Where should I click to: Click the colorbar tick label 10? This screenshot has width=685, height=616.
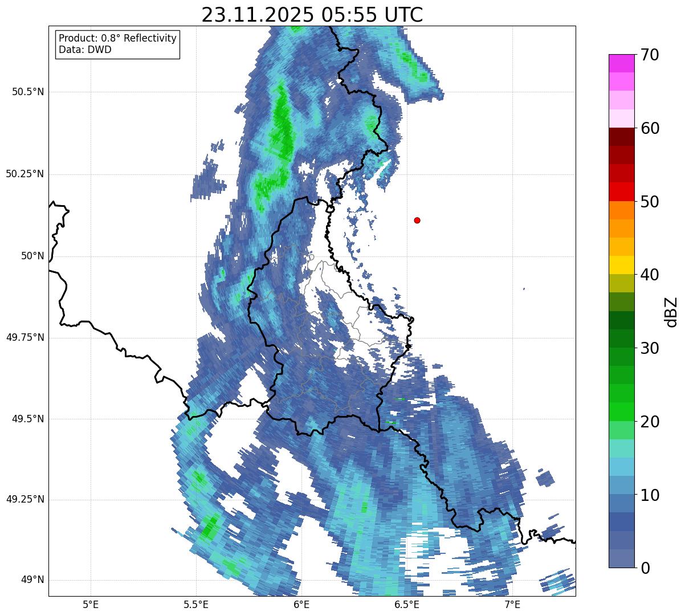[649, 495]
